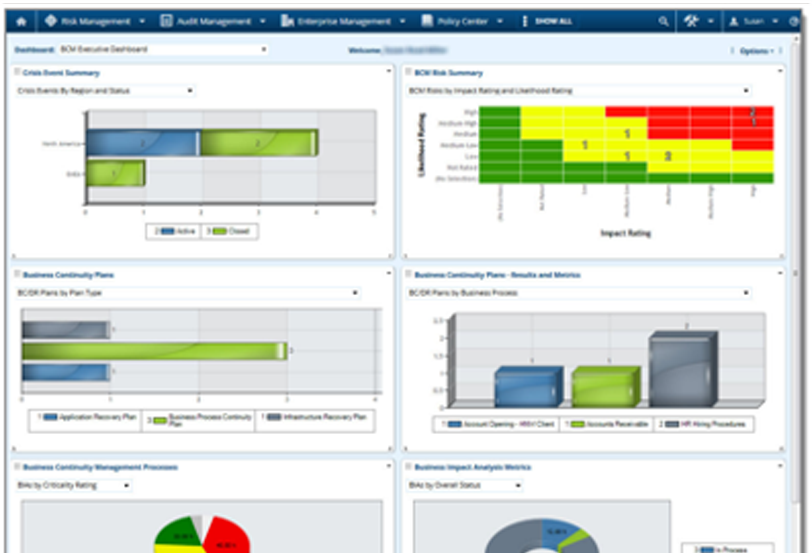Click the Risk Management diamond icon
The width and height of the screenshot is (812, 553).
pyautogui.click(x=51, y=21)
